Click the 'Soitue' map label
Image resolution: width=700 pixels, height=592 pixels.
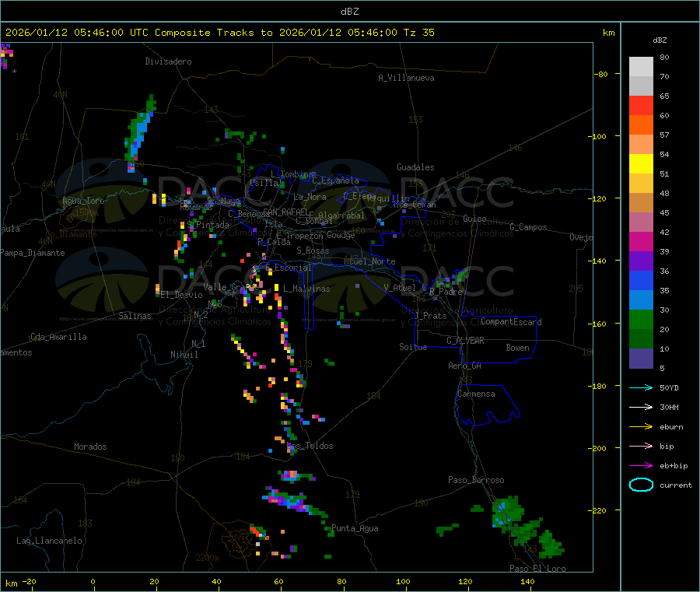413,347
